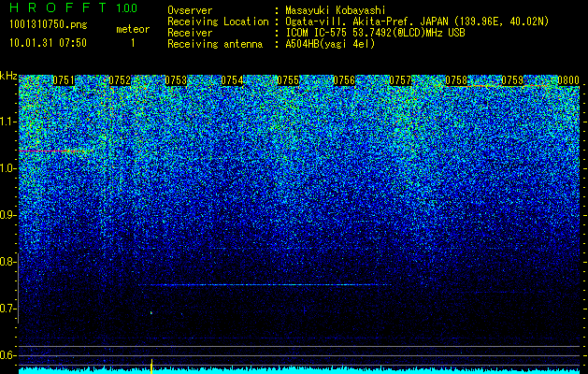Click the 0758 time marker
The width and height of the screenshot is (588, 374).
456,80
